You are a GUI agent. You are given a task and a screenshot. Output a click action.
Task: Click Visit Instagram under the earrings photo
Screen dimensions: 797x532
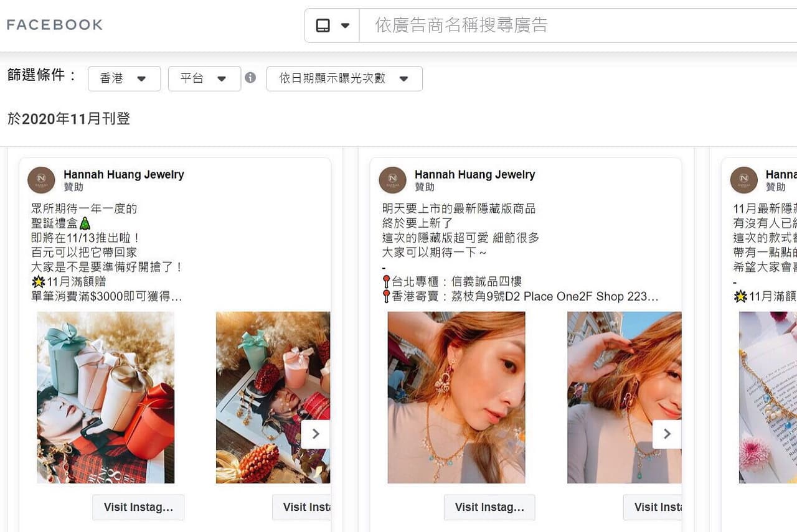(x=489, y=507)
